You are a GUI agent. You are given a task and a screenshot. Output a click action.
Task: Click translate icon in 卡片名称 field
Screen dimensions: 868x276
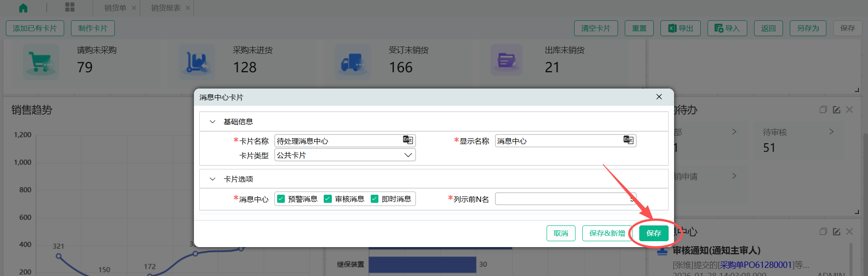click(x=408, y=140)
